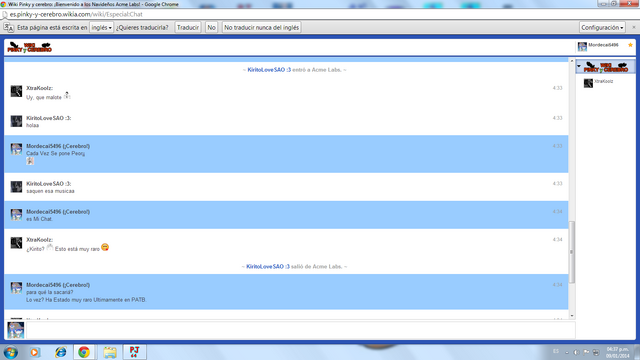Open the inglés language dropdown
The width and height of the screenshot is (640, 360).
(101, 27)
